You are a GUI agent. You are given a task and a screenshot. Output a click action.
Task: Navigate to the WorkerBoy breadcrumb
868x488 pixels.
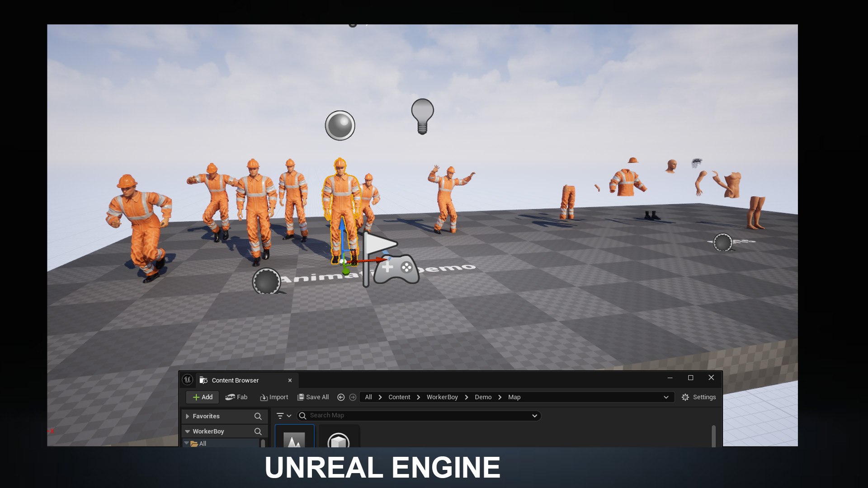pyautogui.click(x=442, y=397)
